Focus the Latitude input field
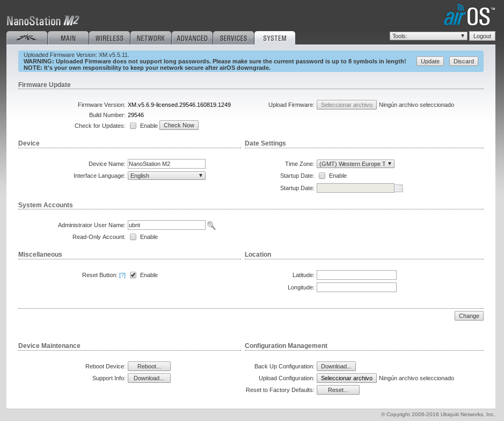This screenshot has height=421, width=504. [356, 275]
